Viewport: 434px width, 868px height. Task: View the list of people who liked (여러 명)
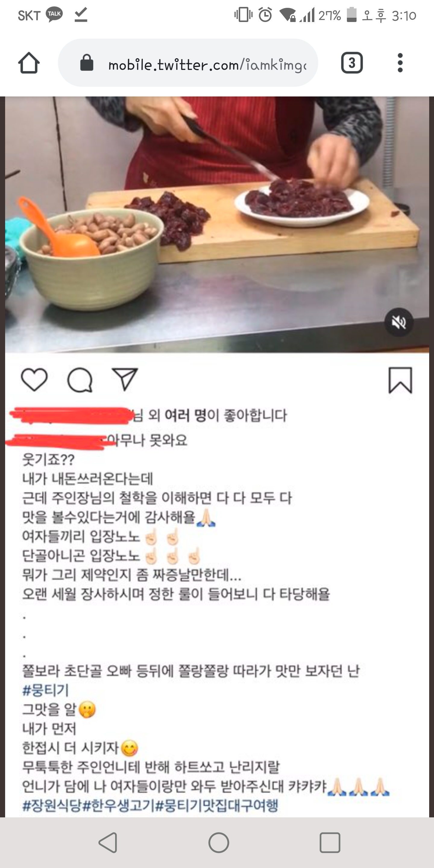185,415
